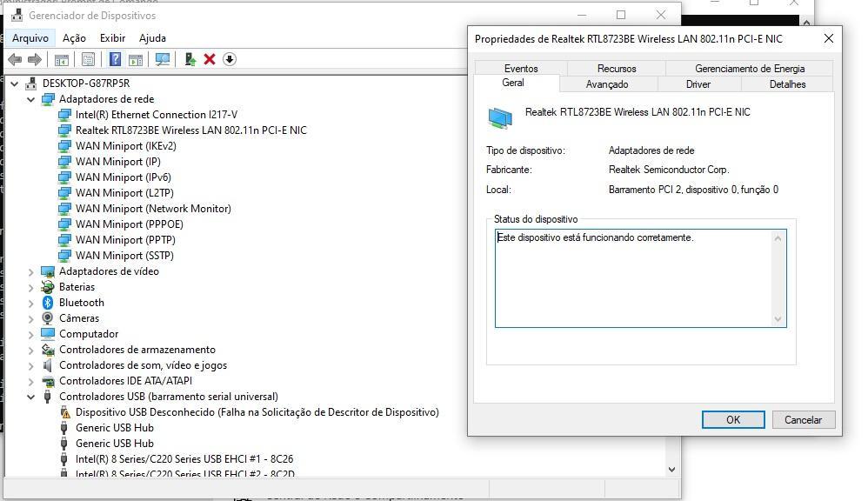Expand the Adaptadores de vídeo branch
The height and width of the screenshot is (501, 868).
[31, 272]
